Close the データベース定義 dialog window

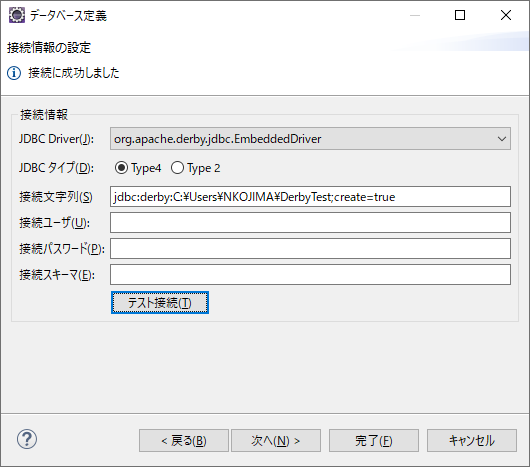pyautogui.click(x=506, y=15)
